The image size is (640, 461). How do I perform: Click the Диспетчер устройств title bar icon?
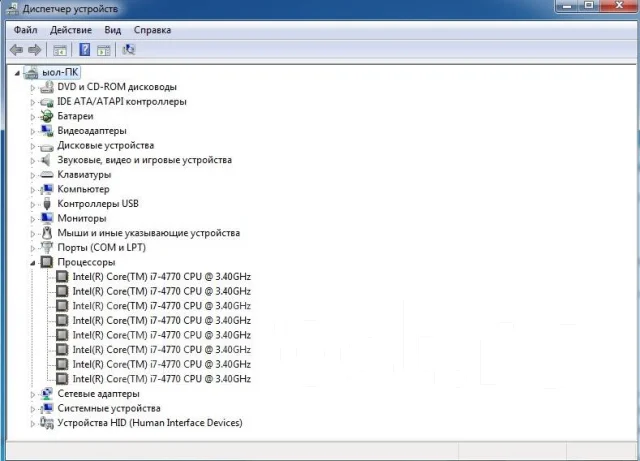(x=13, y=9)
